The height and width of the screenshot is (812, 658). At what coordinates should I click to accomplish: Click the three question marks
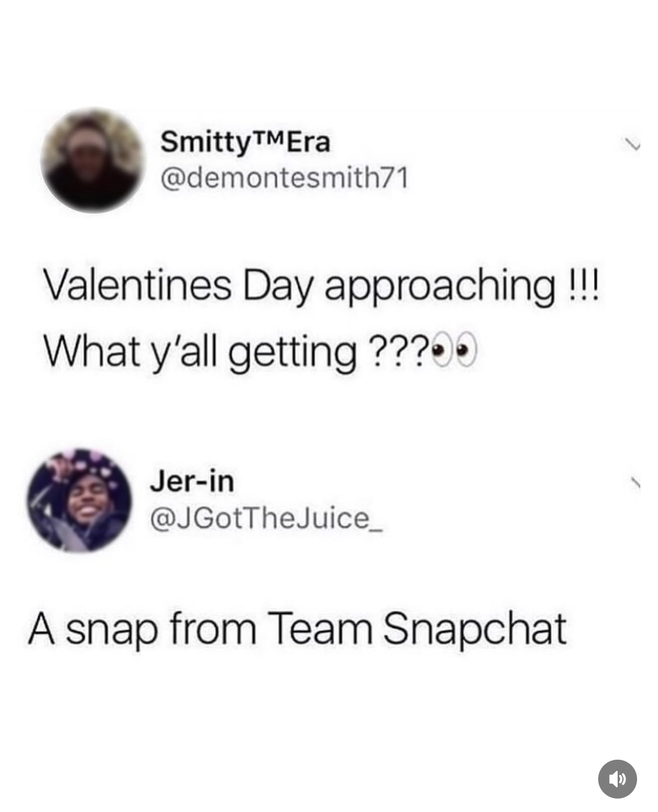click(398, 351)
